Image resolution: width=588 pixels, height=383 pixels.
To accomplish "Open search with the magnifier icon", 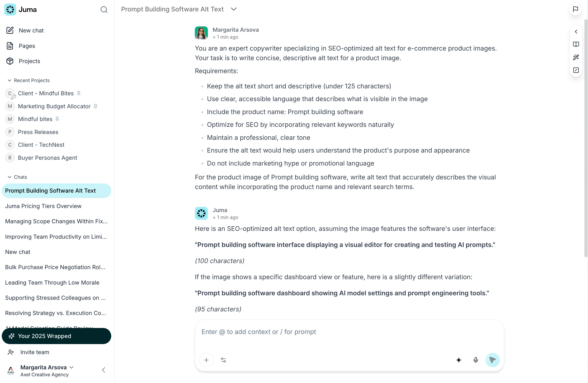I will [x=104, y=10].
